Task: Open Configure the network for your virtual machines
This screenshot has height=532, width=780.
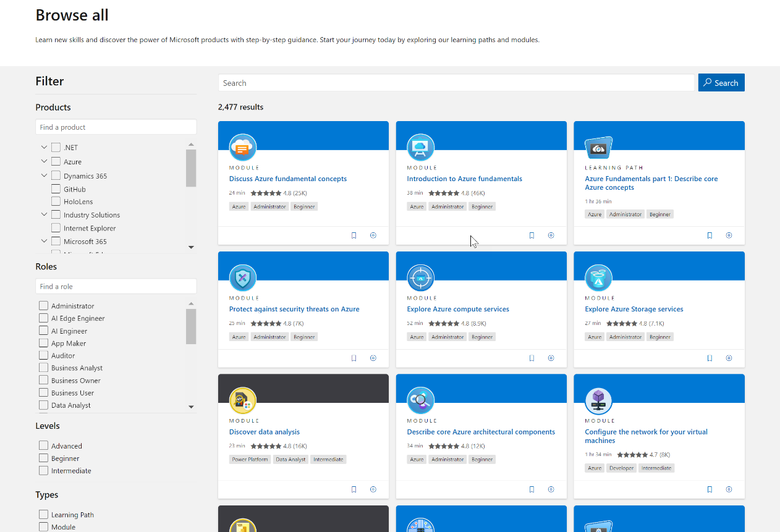Action: tap(646, 436)
